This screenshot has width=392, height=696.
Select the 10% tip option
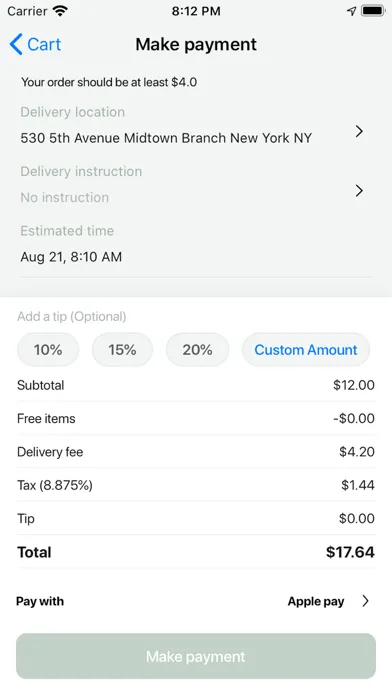coord(48,350)
